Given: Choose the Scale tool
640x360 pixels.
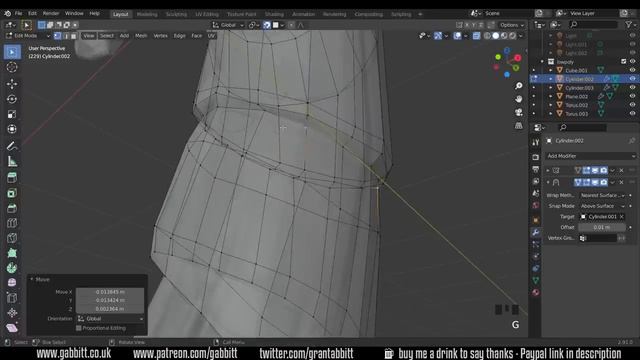Looking at the screenshot, I should (12, 114).
